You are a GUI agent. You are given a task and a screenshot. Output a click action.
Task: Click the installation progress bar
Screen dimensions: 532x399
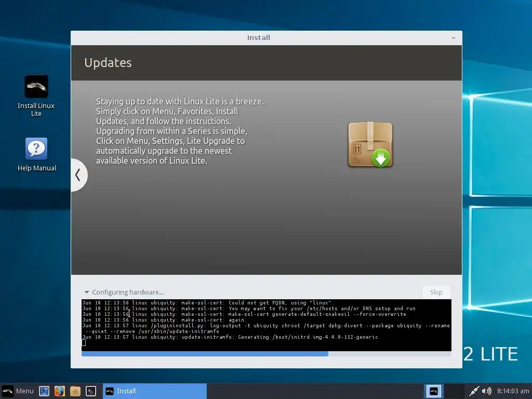[267, 354]
